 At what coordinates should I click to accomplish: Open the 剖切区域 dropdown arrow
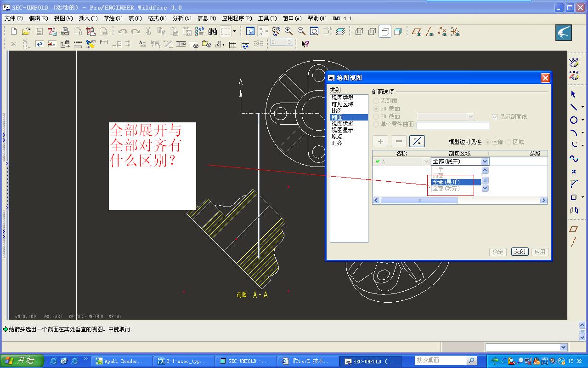click(x=485, y=161)
